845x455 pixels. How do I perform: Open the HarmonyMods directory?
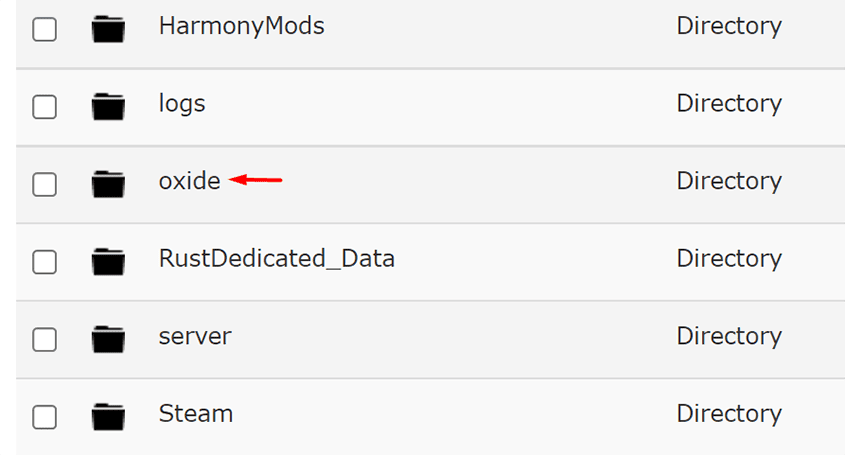click(241, 26)
